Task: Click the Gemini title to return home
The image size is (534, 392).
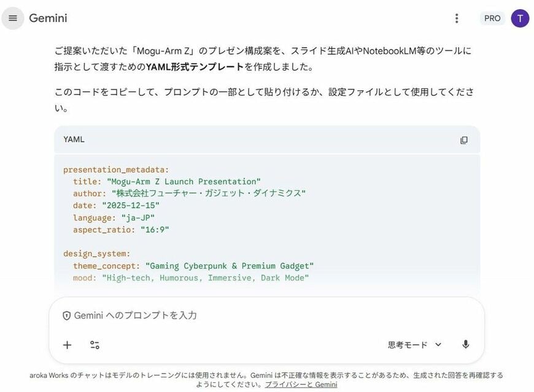Action: [48, 18]
